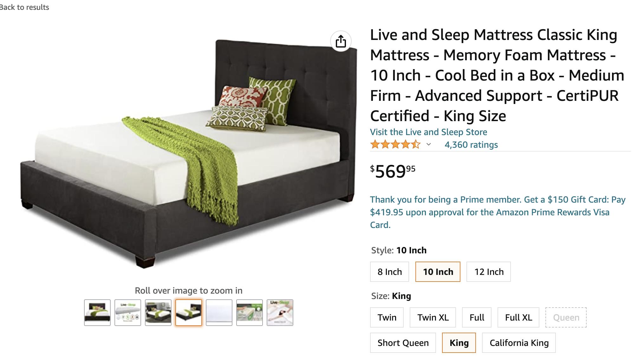Pick the Full size option

[x=477, y=317]
